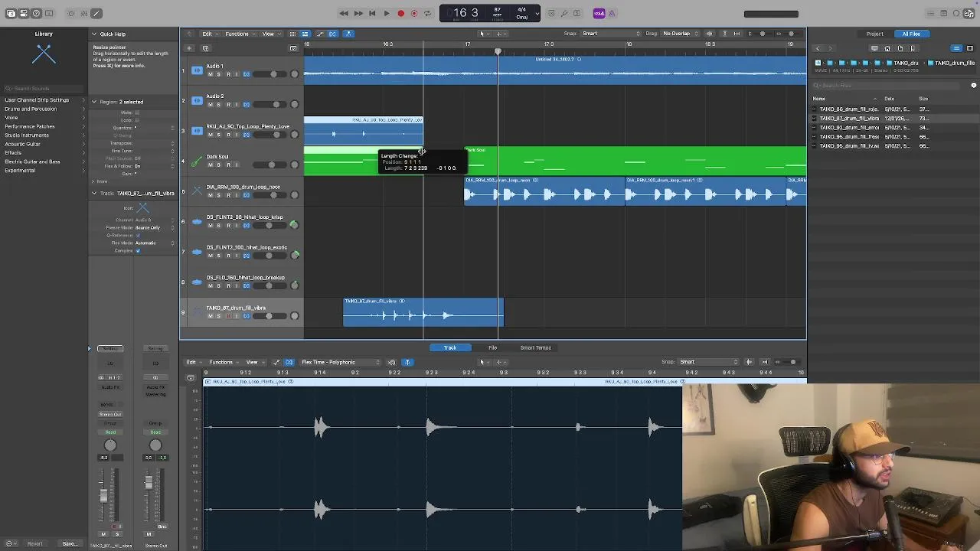The width and height of the screenshot is (980, 551).
Task: Go to beginning with the transport button
Action: click(x=372, y=13)
